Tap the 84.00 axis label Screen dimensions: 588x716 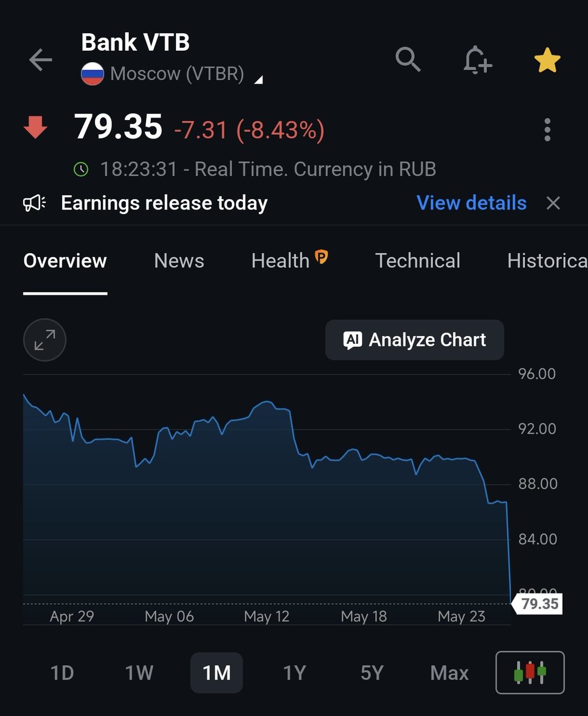click(x=537, y=539)
